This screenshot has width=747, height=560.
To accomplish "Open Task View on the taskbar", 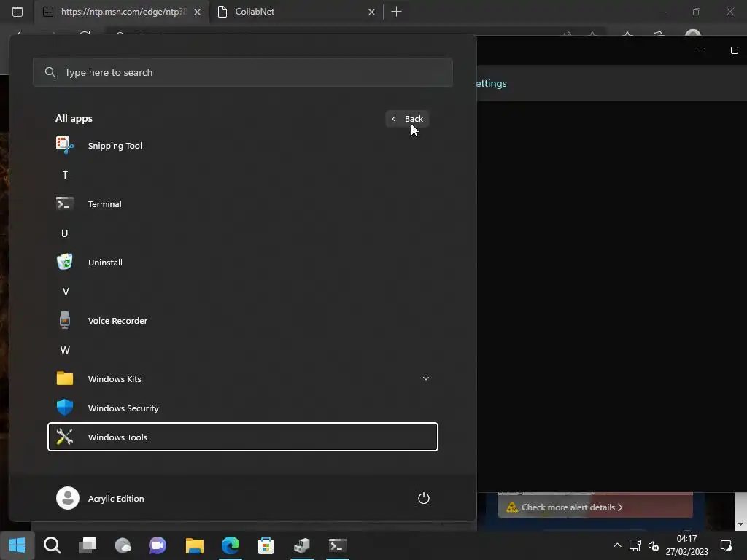I will (88, 545).
